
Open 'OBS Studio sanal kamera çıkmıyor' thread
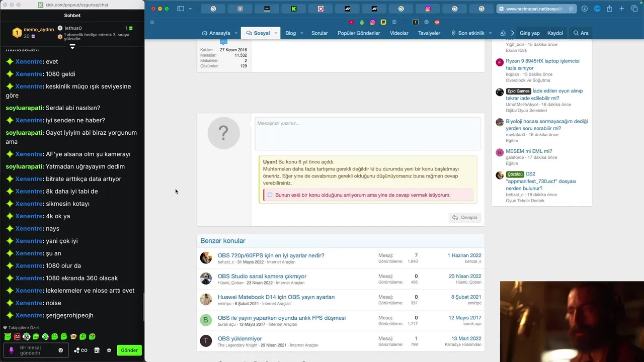(262, 276)
